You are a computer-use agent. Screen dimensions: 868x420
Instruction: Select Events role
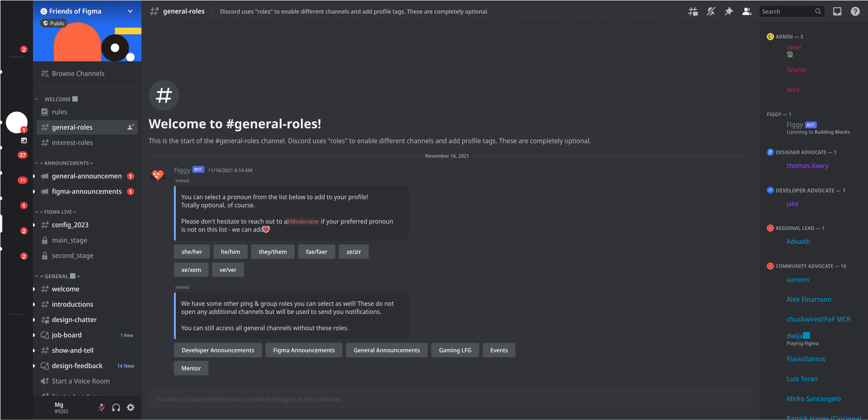pyautogui.click(x=499, y=350)
